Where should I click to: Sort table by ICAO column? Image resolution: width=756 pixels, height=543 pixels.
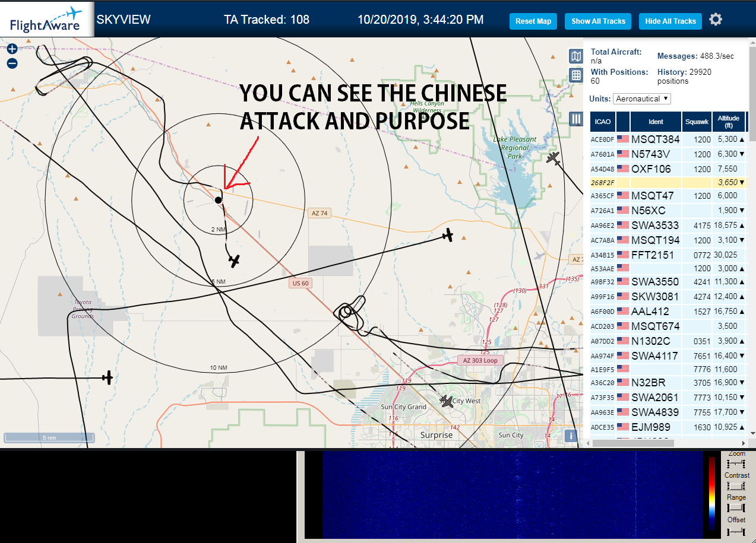(602, 122)
